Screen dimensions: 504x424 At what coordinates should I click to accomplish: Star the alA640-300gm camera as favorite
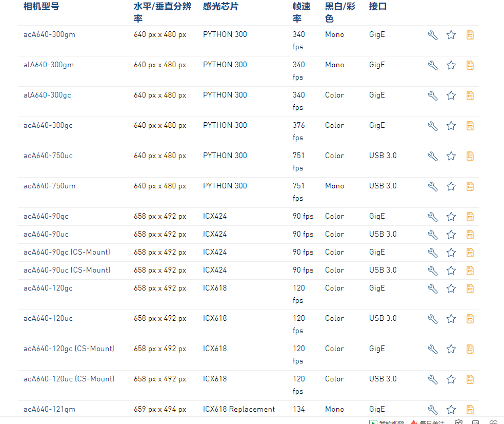[x=451, y=65]
